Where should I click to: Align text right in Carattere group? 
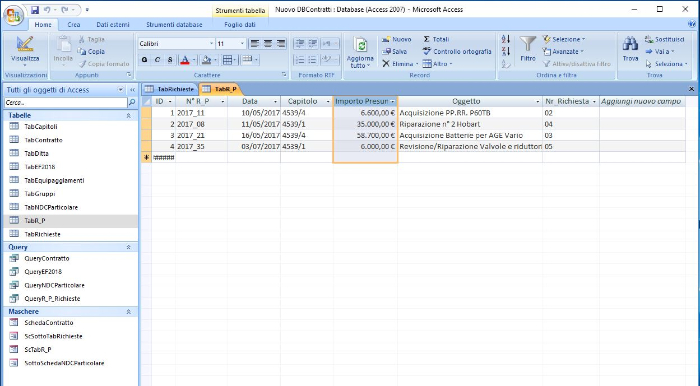coord(280,43)
